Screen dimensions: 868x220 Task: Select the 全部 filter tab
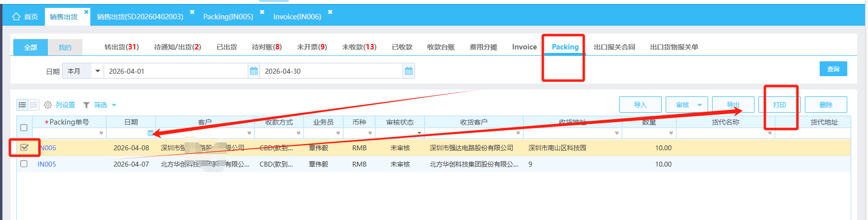coord(31,47)
